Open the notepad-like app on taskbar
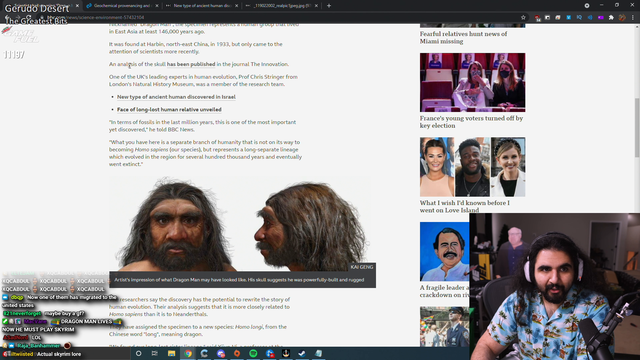 coord(318,353)
